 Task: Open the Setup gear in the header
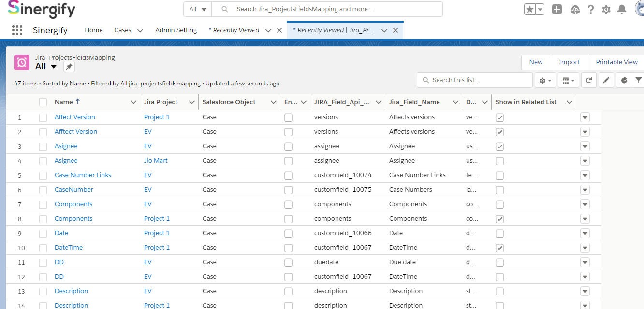(x=606, y=9)
